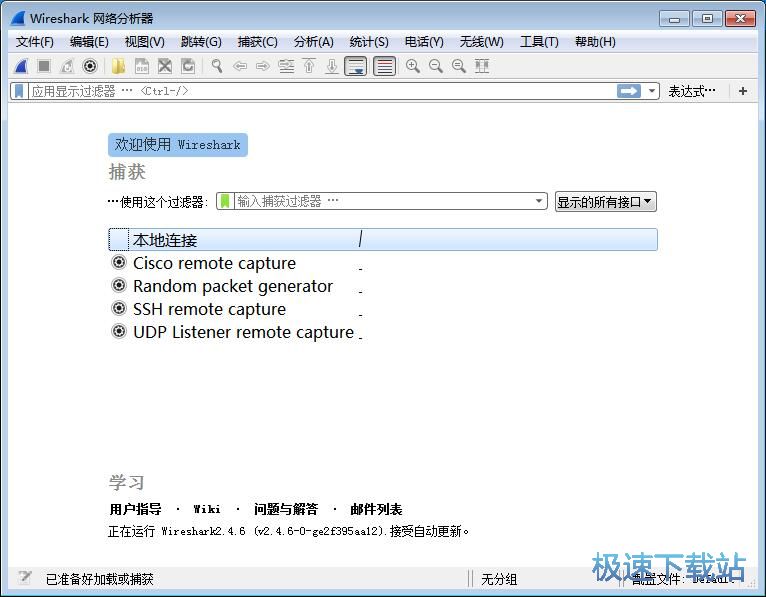The image size is (766, 597).
Task: Go back in packet history (left arrow)
Action: click(239, 66)
